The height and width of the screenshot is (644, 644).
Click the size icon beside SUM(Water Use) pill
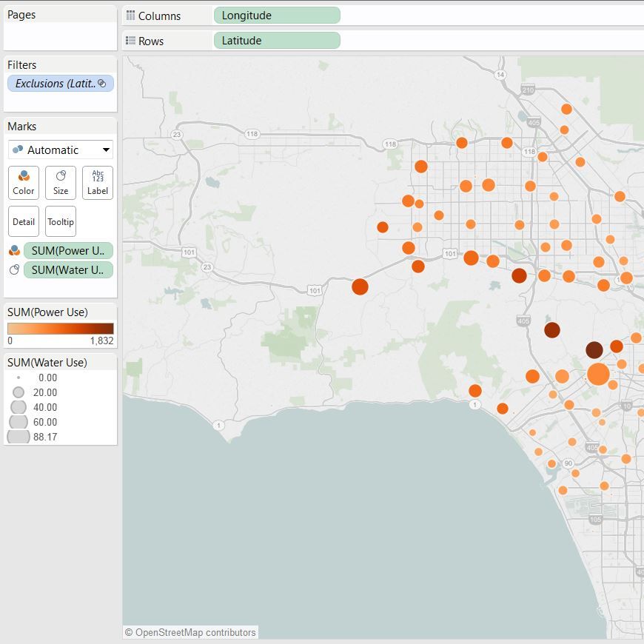[15, 270]
